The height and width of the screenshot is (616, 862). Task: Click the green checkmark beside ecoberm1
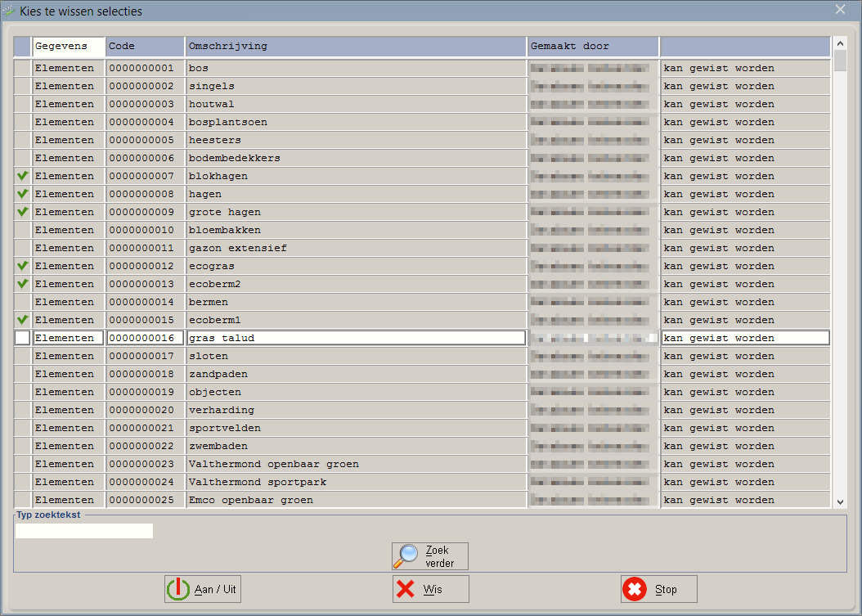(22, 320)
